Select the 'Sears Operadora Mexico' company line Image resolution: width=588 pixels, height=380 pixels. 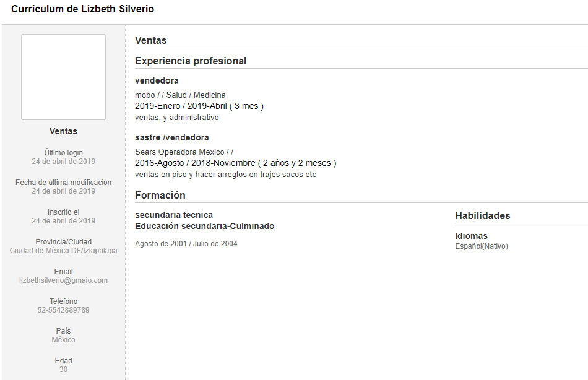pyautogui.click(x=179, y=152)
